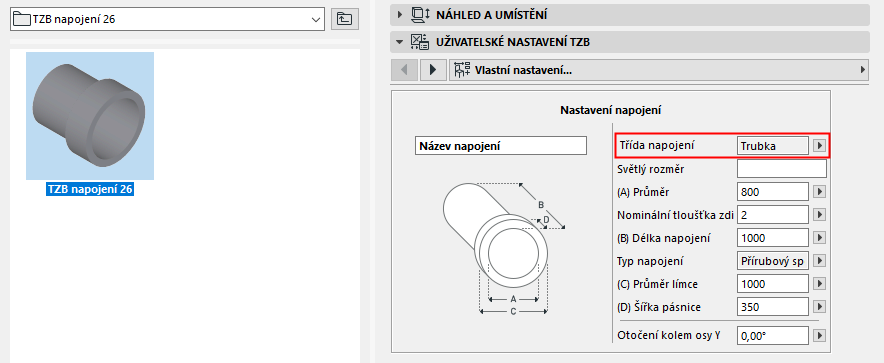Go to the next settings page arrow

[433, 70]
